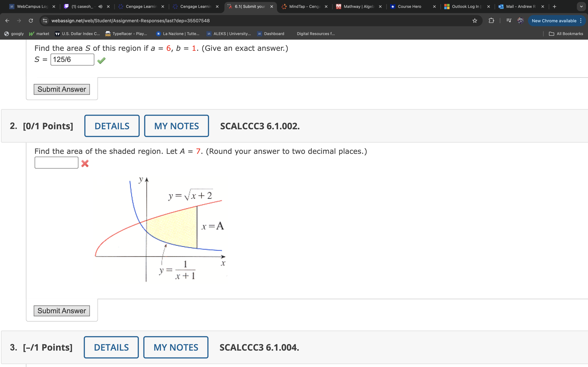Open the ALEKS University bookmark
The width and height of the screenshot is (588, 367).
coord(229,34)
